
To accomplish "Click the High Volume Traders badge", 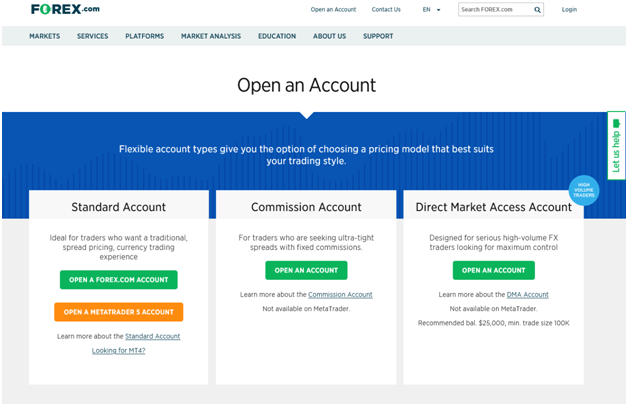I will (584, 190).
